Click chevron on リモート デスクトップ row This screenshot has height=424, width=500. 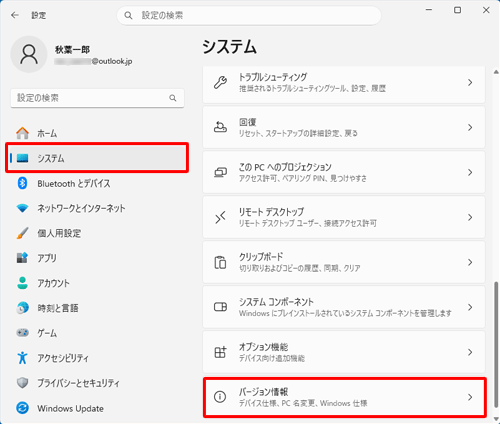pos(470,217)
